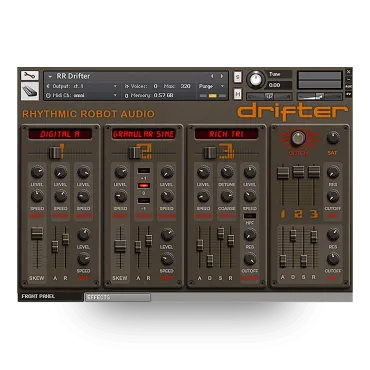Click the Tune knob in header
Screen dimensions: 370x370
click(256, 80)
